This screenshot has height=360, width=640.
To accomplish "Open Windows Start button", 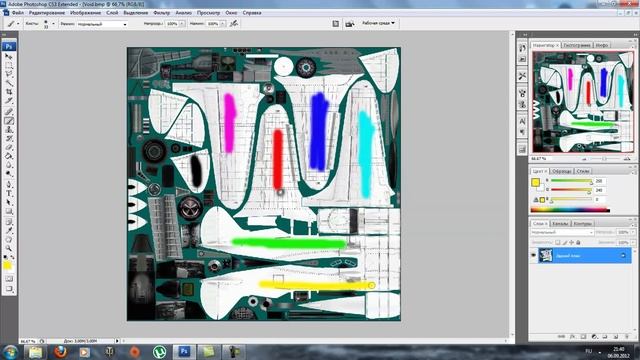I will (x=10, y=352).
